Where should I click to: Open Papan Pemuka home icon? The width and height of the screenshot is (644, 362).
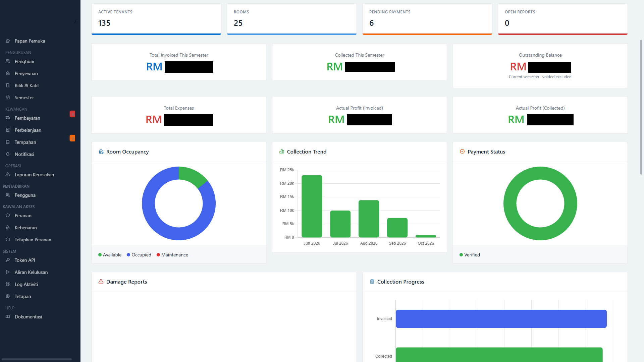tap(8, 41)
